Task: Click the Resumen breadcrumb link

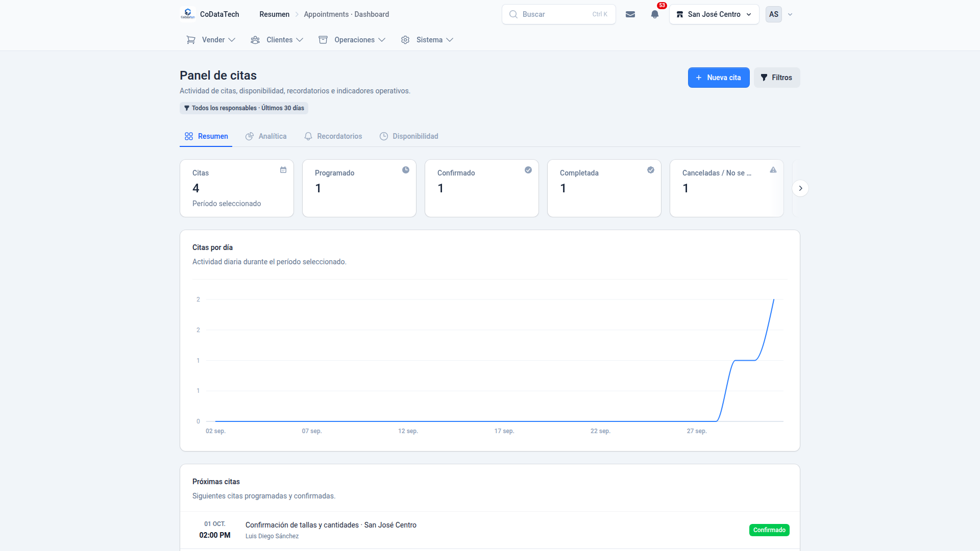Action: (x=274, y=14)
